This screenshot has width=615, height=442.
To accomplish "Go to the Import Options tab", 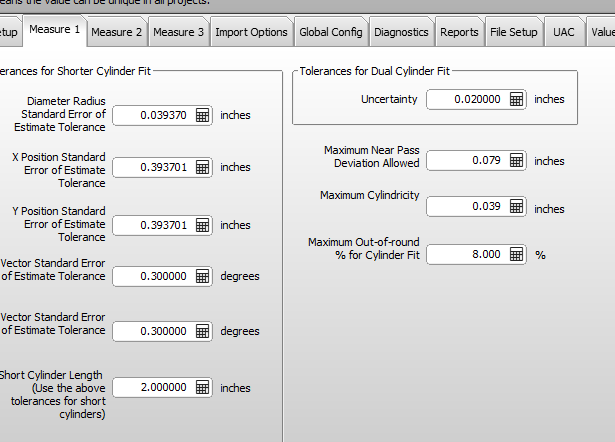I will pyautogui.click(x=251, y=32).
